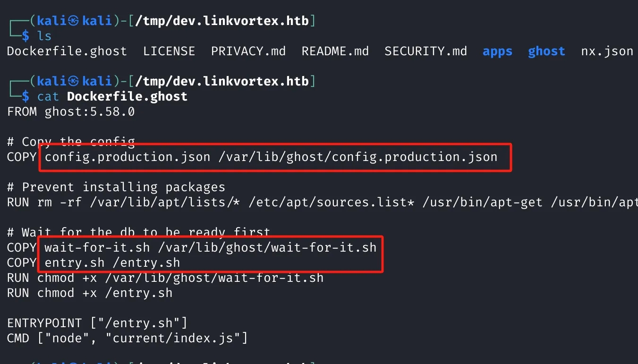The width and height of the screenshot is (638, 364).
Task: Click the 'ls' command text
Action: (x=45, y=36)
